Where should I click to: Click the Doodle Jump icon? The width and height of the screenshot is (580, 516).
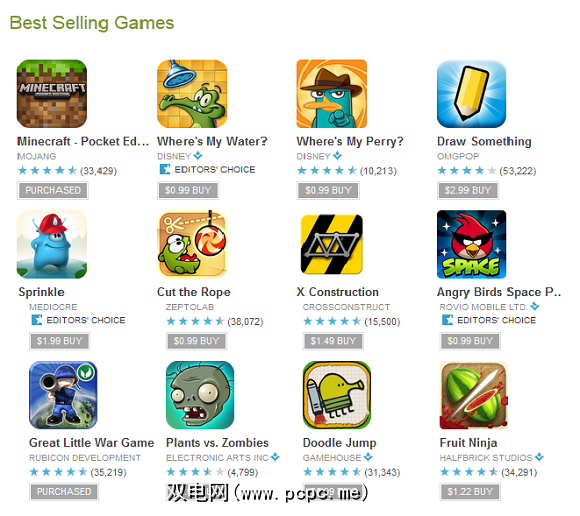tap(337, 395)
